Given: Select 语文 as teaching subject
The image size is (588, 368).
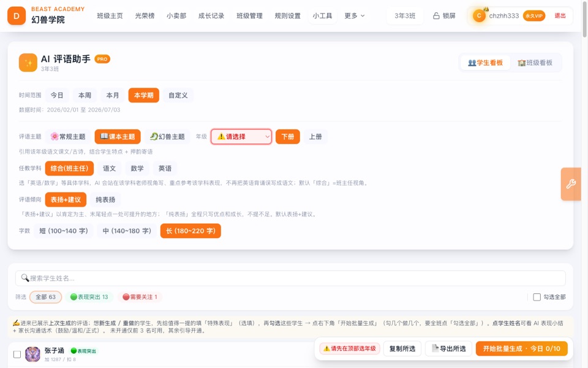Looking at the screenshot, I should (109, 168).
